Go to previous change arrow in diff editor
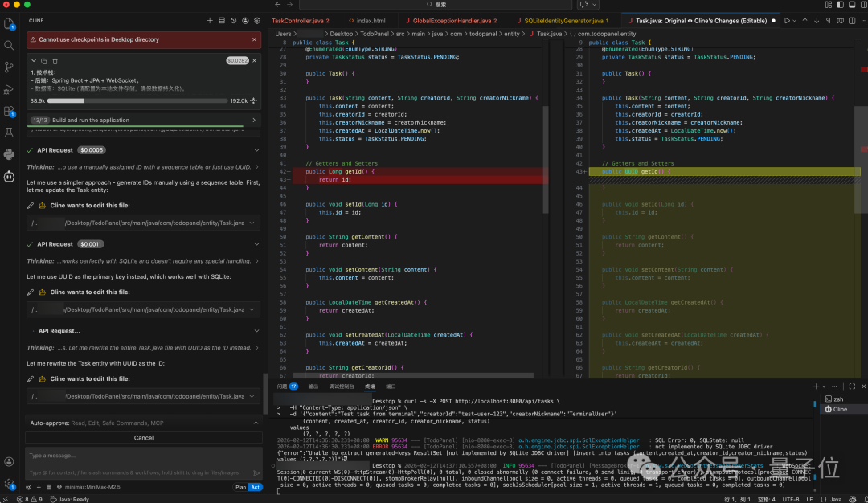This screenshot has height=503, width=868. (x=805, y=20)
